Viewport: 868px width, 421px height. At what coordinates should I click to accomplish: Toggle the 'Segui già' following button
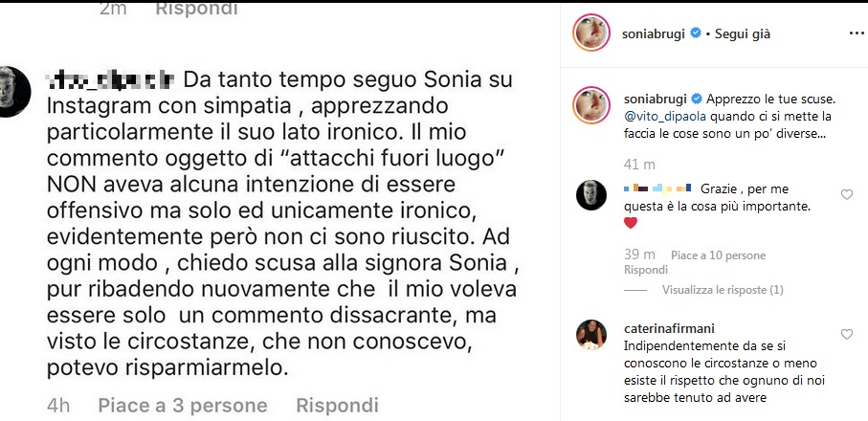click(x=741, y=33)
